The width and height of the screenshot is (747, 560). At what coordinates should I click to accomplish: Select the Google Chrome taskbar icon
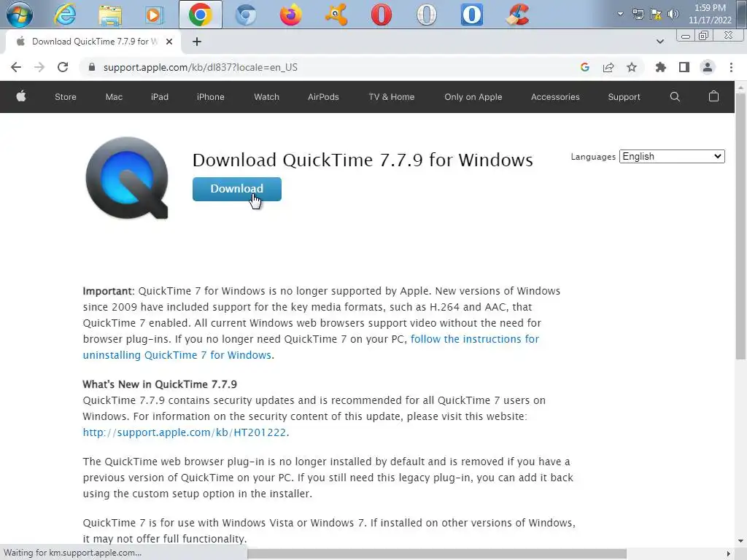pos(200,15)
